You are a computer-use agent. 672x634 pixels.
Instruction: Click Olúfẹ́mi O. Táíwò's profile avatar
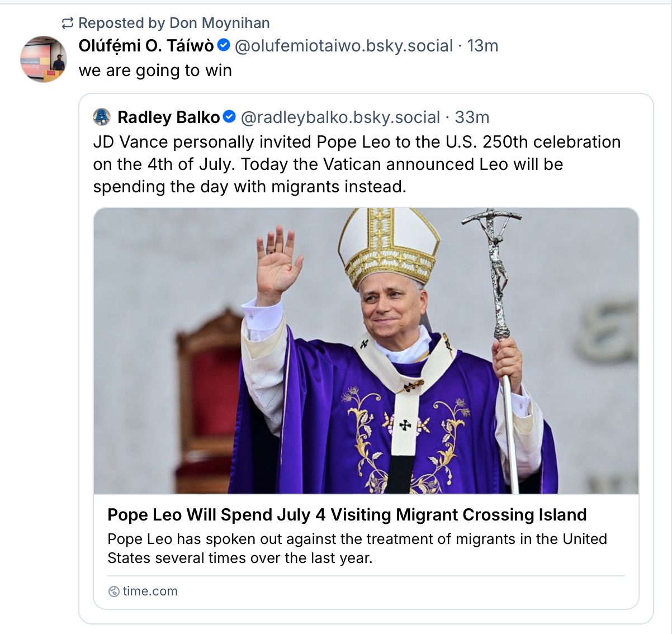coord(44,59)
